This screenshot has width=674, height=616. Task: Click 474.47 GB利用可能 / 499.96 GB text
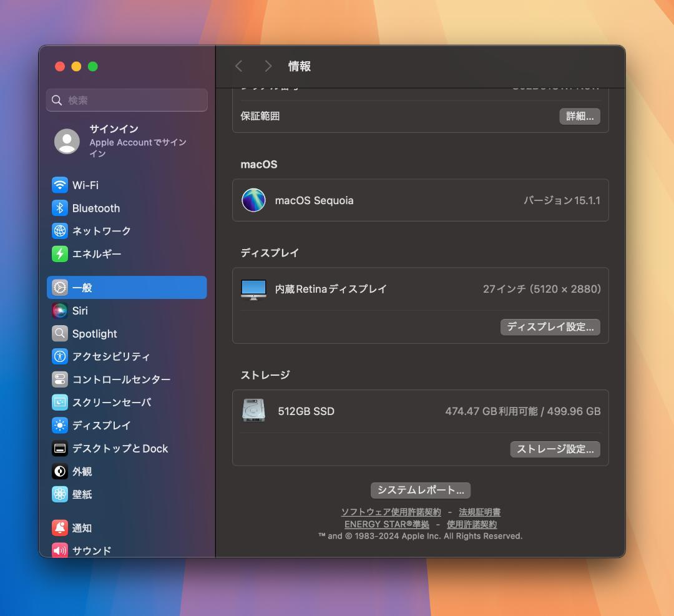pos(523,411)
